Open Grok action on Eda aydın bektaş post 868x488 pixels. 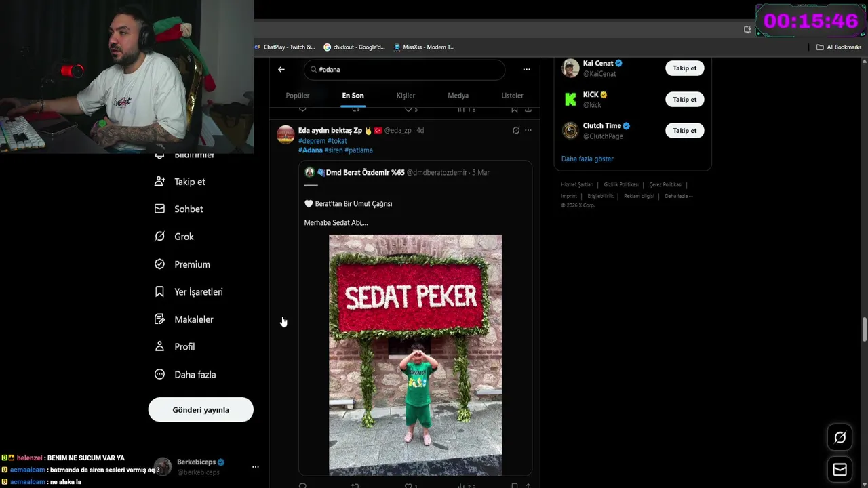click(516, 130)
